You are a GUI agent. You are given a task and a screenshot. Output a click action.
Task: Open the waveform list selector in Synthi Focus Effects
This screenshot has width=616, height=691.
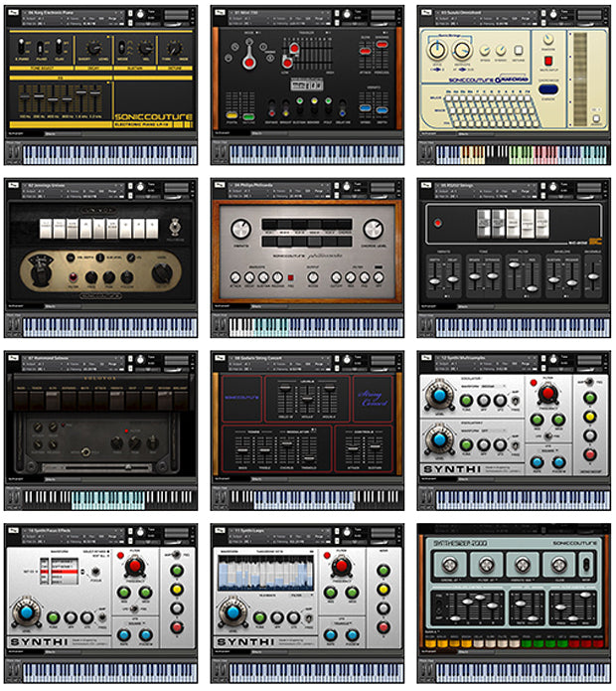pos(65,571)
